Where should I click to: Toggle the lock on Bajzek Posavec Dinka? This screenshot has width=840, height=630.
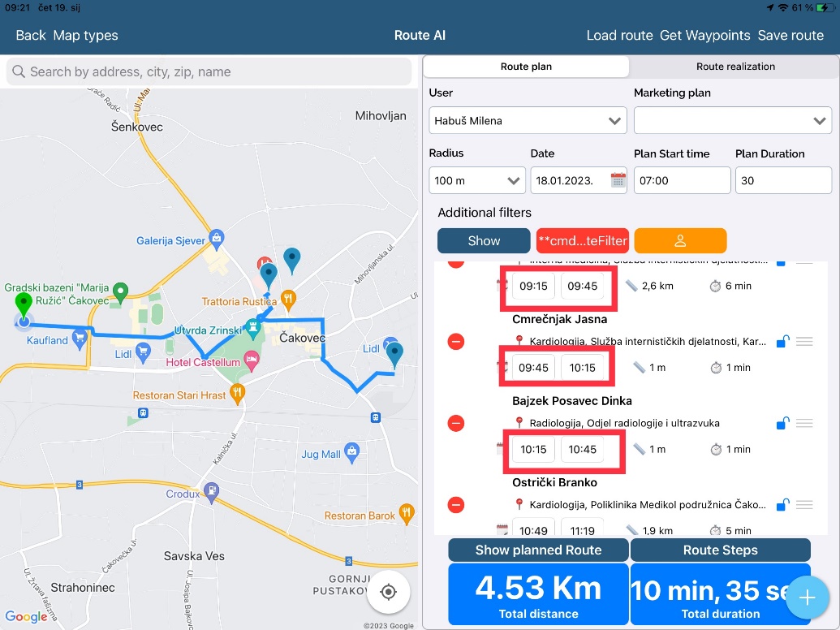782,423
